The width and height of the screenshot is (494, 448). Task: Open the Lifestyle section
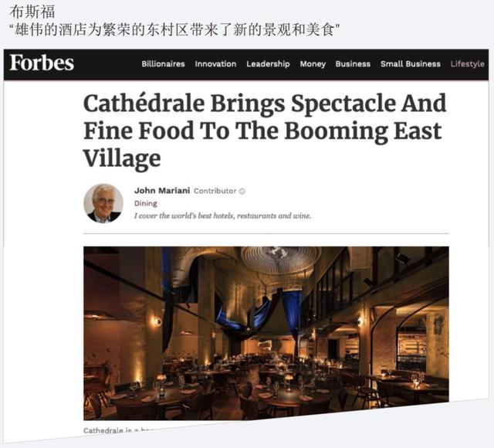pos(467,64)
